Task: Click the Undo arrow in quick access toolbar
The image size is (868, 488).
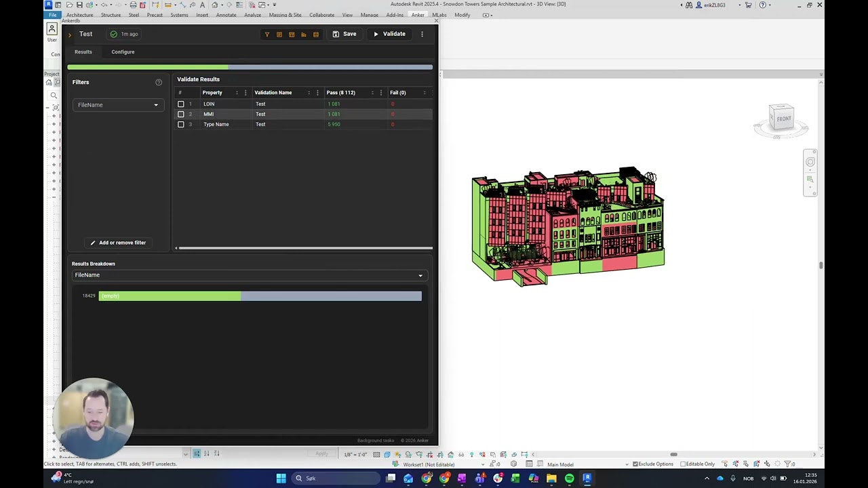Action: [104, 5]
